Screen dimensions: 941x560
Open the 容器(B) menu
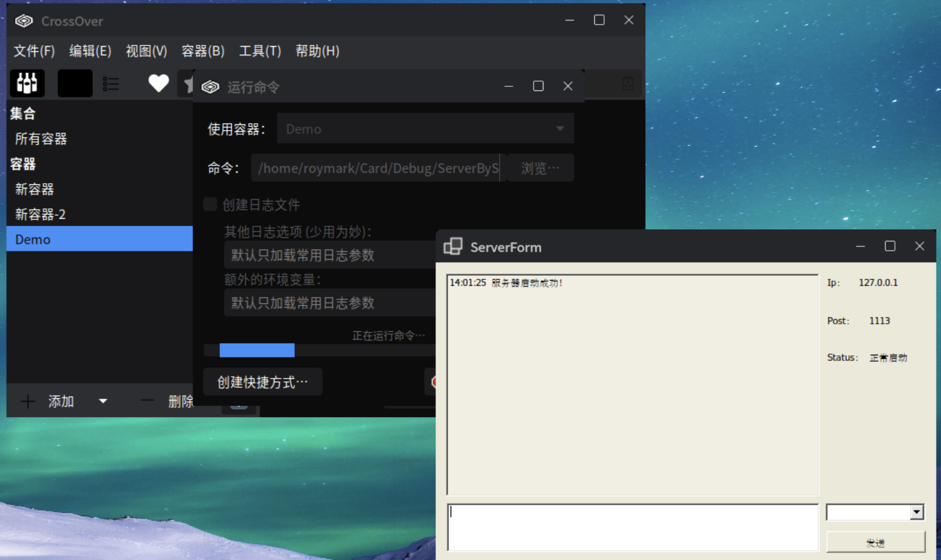203,51
